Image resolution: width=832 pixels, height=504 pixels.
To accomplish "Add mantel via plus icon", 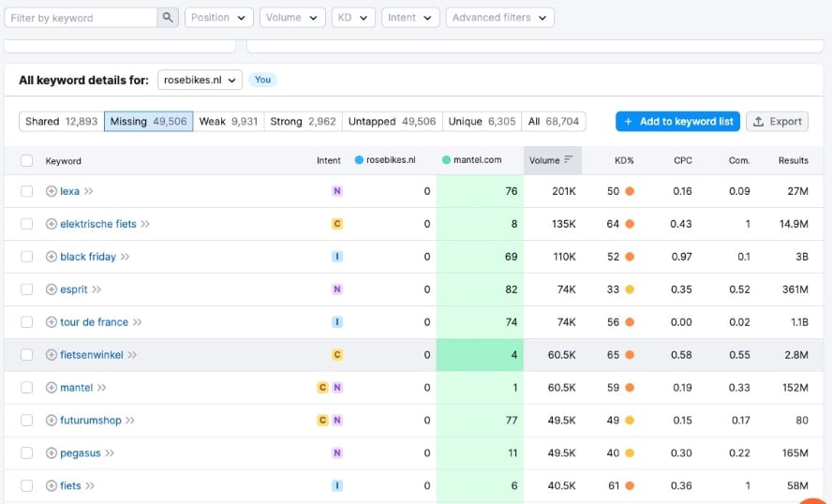I will point(52,387).
